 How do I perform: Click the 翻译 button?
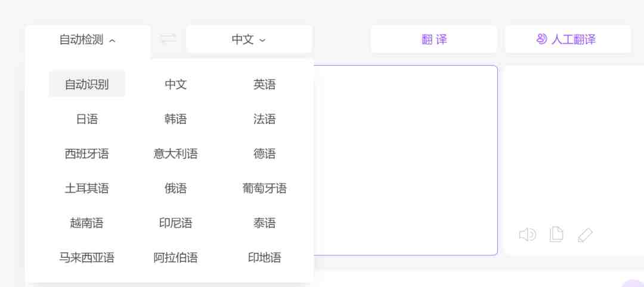434,39
